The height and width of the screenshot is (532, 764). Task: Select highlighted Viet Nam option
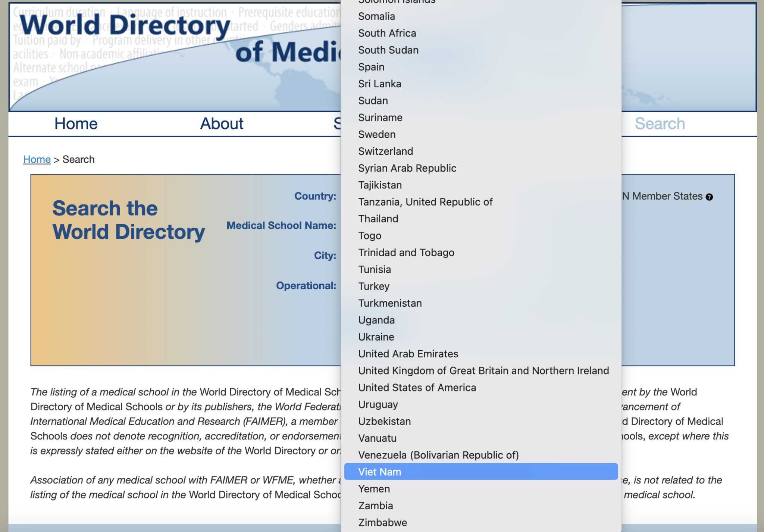481,472
